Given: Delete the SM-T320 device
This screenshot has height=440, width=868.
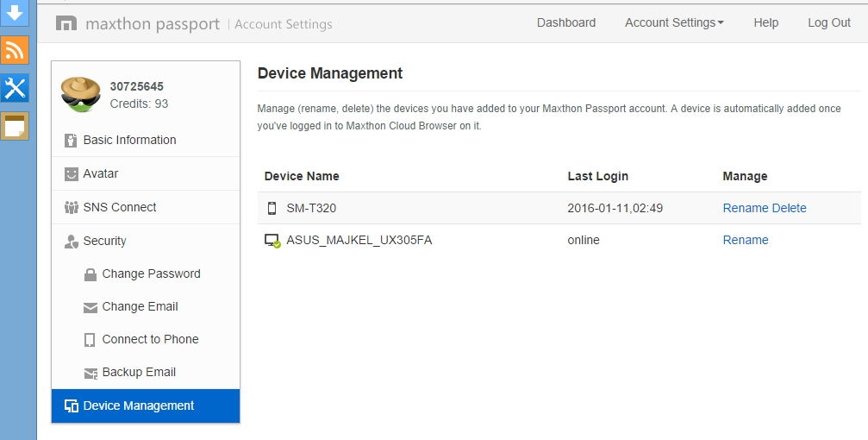Looking at the screenshot, I should click(790, 208).
